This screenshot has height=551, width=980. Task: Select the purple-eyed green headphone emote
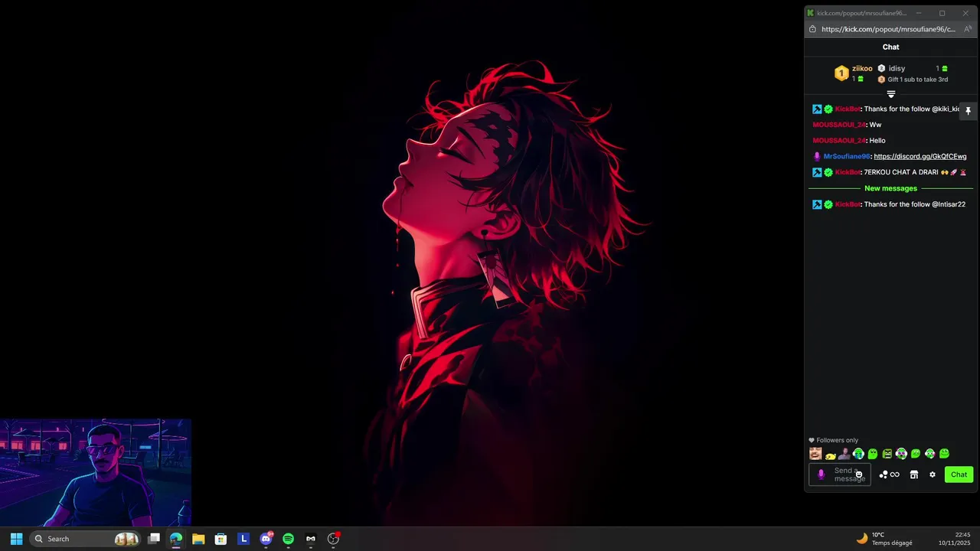901,454
